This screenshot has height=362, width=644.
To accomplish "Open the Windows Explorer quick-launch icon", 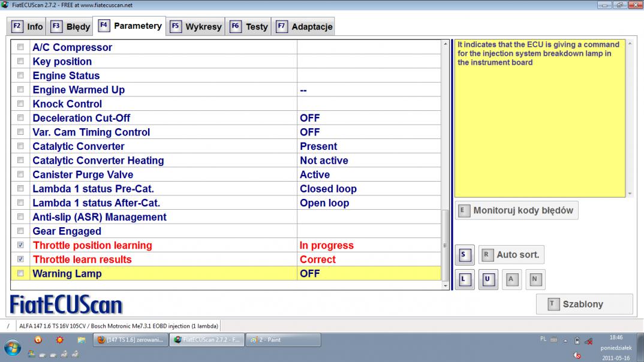I will click(x=82, y=340).
